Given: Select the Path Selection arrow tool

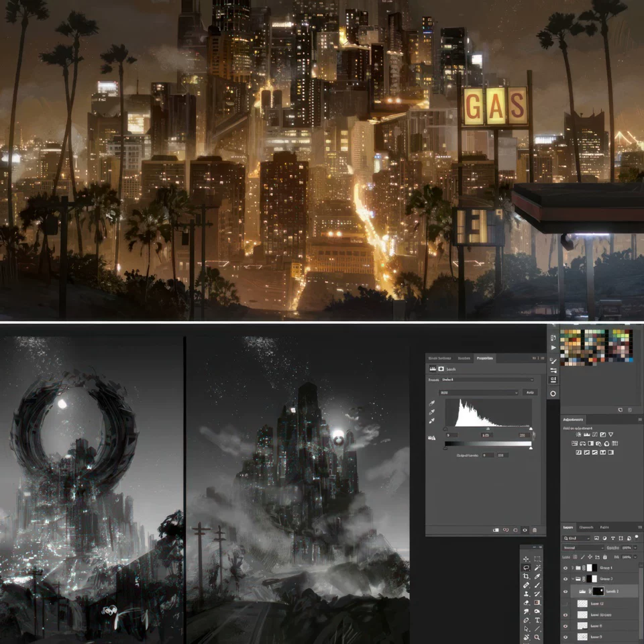Looking at the screenshot, I should (526, 629).
